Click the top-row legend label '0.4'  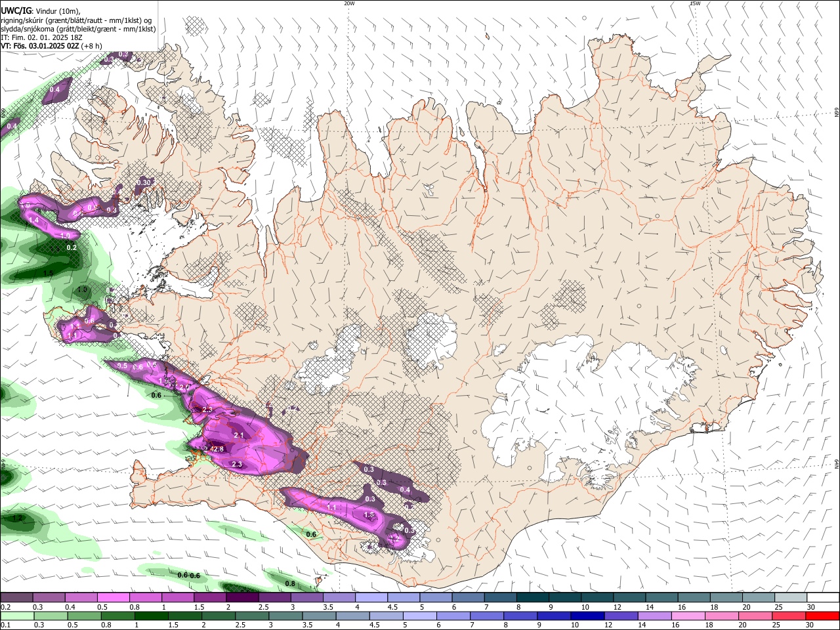(70, 607)
